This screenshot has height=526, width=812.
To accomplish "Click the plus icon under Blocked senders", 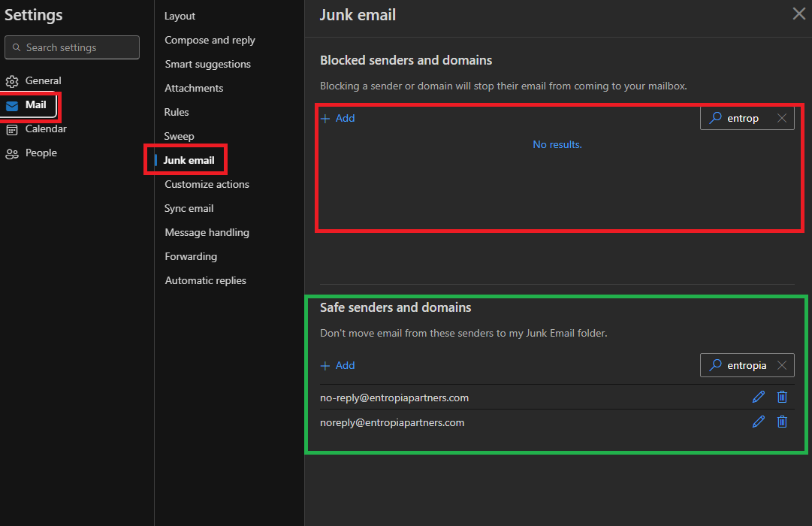I will (x=325, y=119).
